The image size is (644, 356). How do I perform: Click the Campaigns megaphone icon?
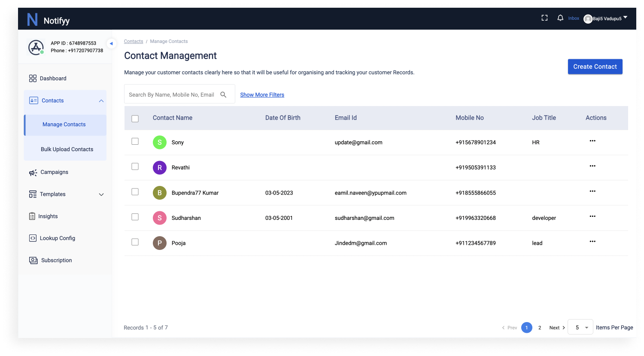coord(33,172)
